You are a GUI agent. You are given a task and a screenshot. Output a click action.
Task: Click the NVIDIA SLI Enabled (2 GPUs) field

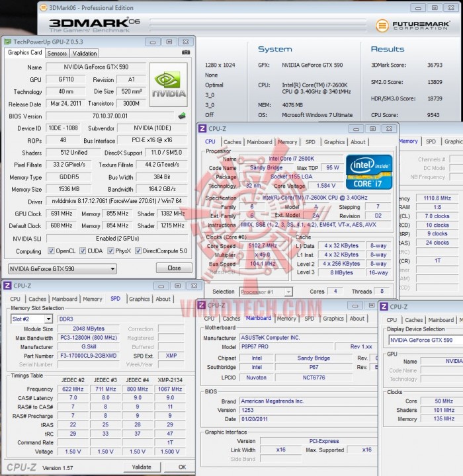pyautogui.click(x=117, y=239)
